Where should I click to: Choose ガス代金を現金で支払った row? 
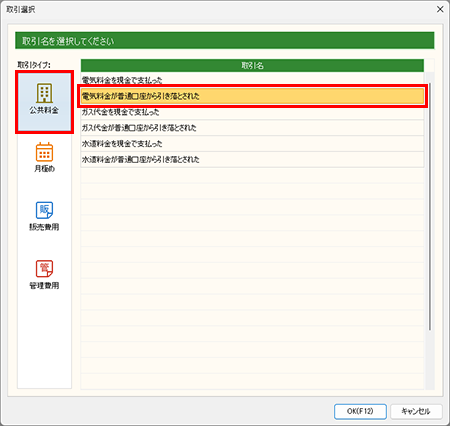[x=252, y=112]
